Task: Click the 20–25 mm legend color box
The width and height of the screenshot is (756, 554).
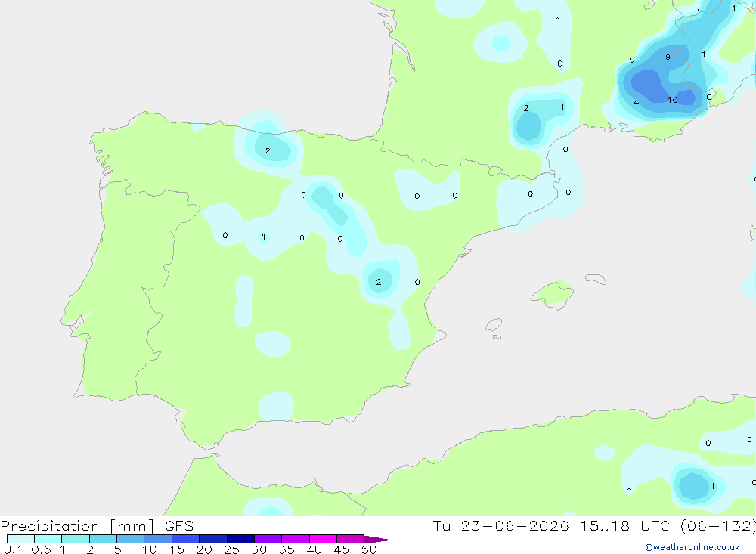Action: click(x=213, y=539)
